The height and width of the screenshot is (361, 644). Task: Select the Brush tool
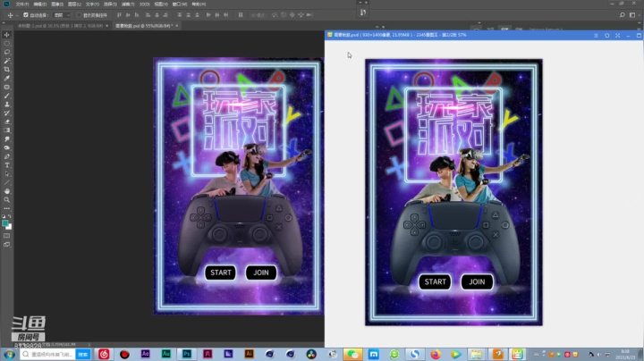pos(7,96)
